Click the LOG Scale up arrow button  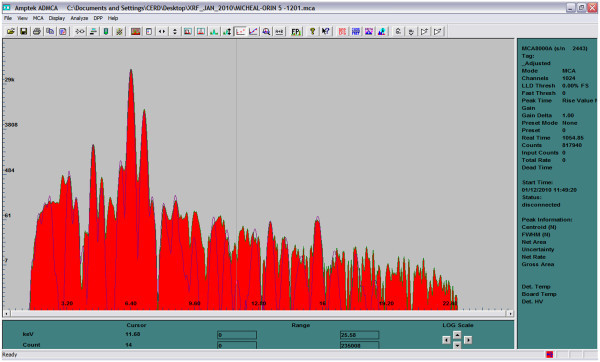(457, 335)
